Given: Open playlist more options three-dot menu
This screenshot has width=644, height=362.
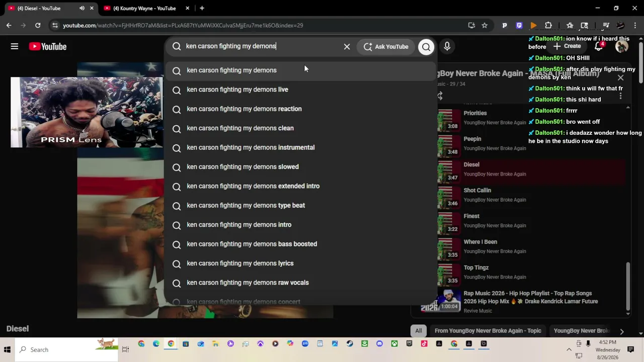Looking at the screenshot, I should [620, 96].
